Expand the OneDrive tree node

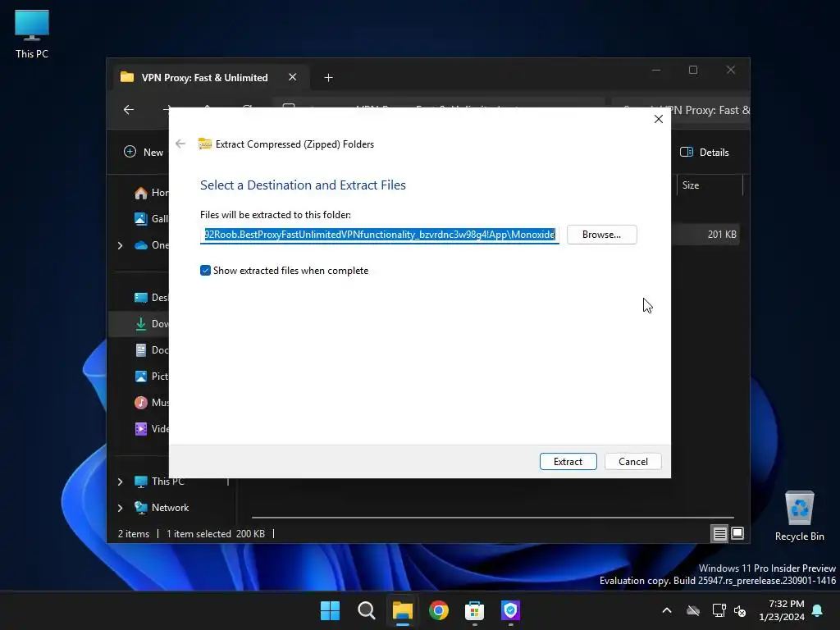point(120,245)
